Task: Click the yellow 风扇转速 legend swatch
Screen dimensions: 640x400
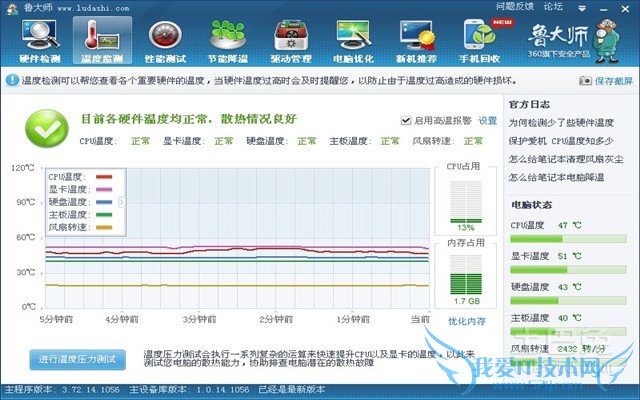Action: 104,227
